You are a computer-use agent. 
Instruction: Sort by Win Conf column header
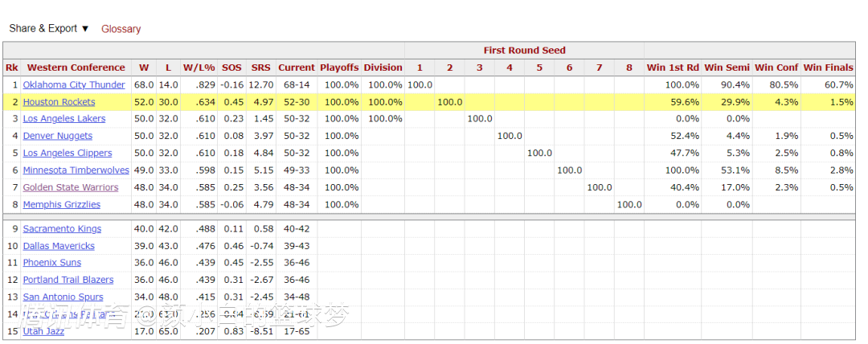776,68
